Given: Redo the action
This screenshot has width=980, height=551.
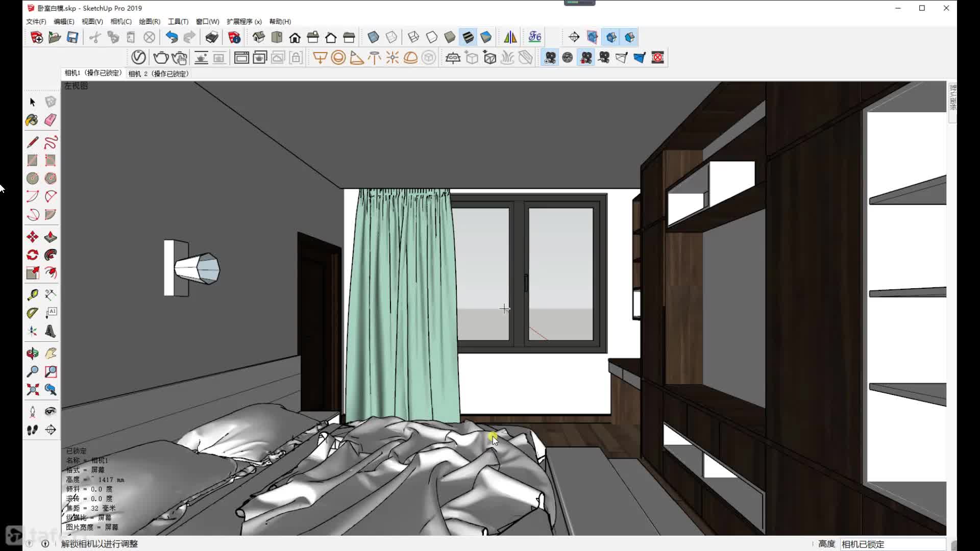Looking at the screenshot, I should tap(189, 37).
